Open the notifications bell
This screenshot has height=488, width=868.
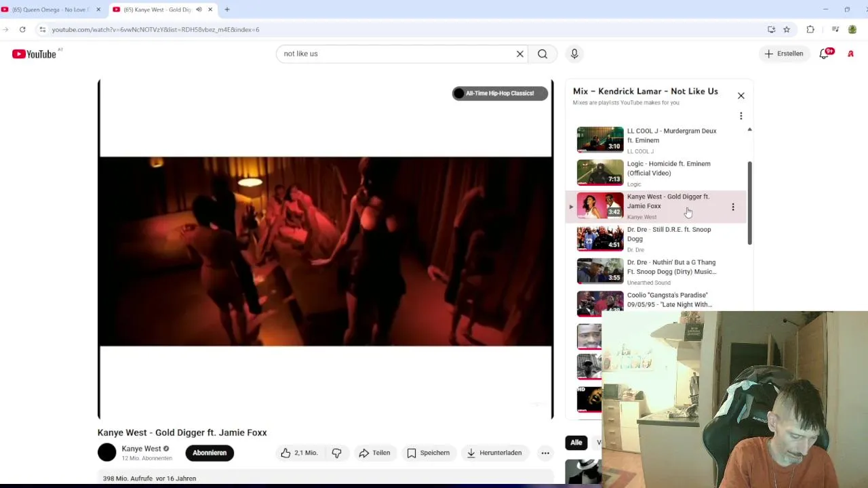(824, 54)
